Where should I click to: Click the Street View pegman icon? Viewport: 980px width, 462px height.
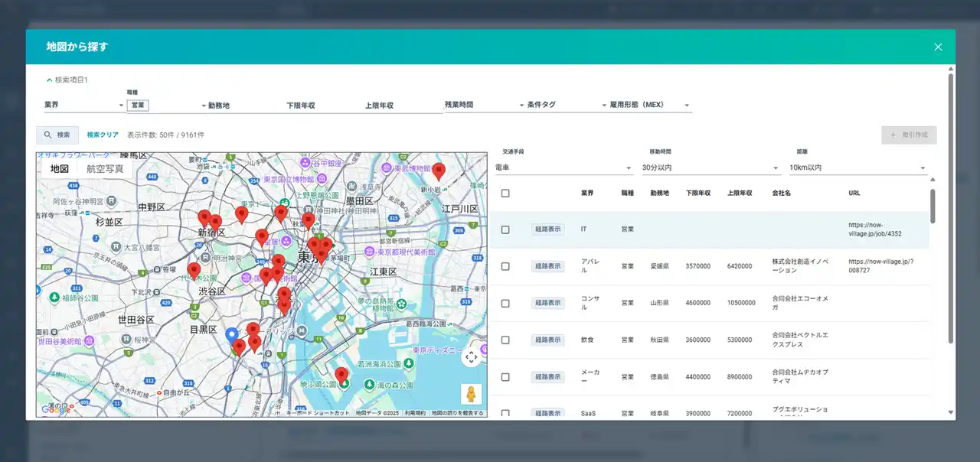coord(471,394)
